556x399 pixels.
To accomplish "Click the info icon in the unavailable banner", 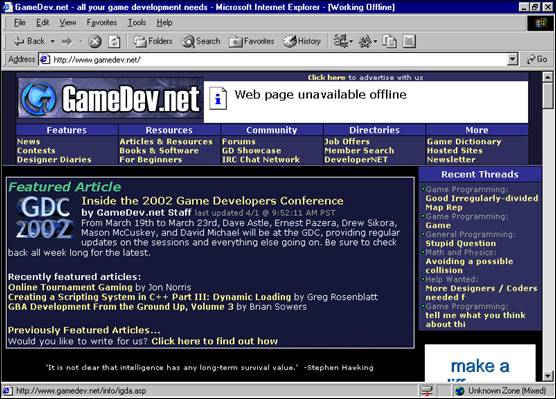I will pyautogui.click(x=218, y=98).
